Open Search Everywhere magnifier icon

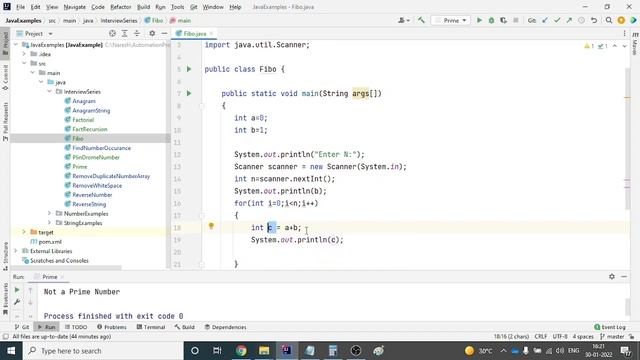609,20
